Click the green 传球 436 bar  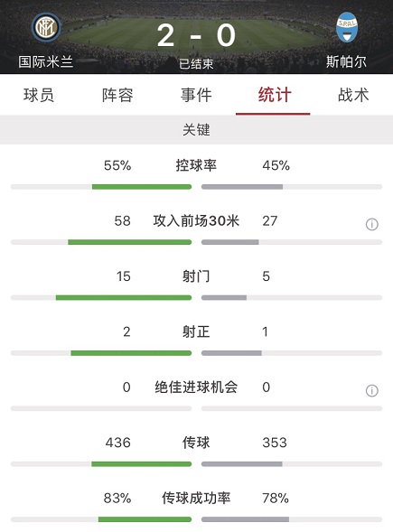pyautogui.click(x=142, y=463)
